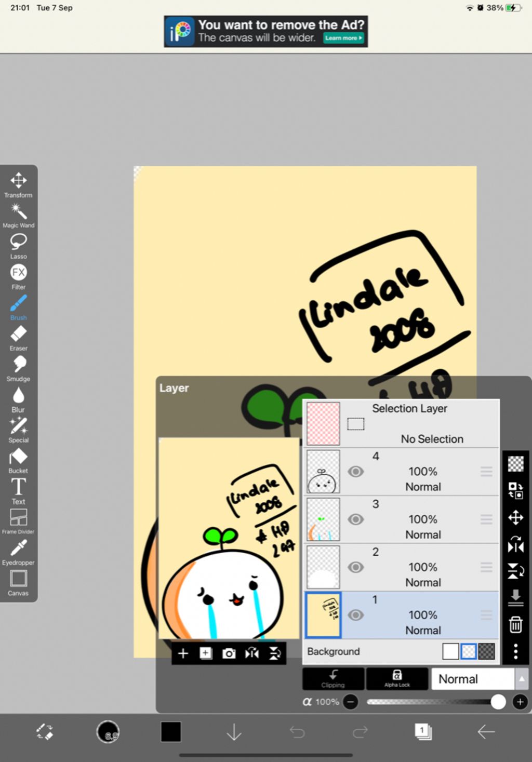Click the move layer cross-arrows icon
The image size is (532, 762).
point(515,518)
